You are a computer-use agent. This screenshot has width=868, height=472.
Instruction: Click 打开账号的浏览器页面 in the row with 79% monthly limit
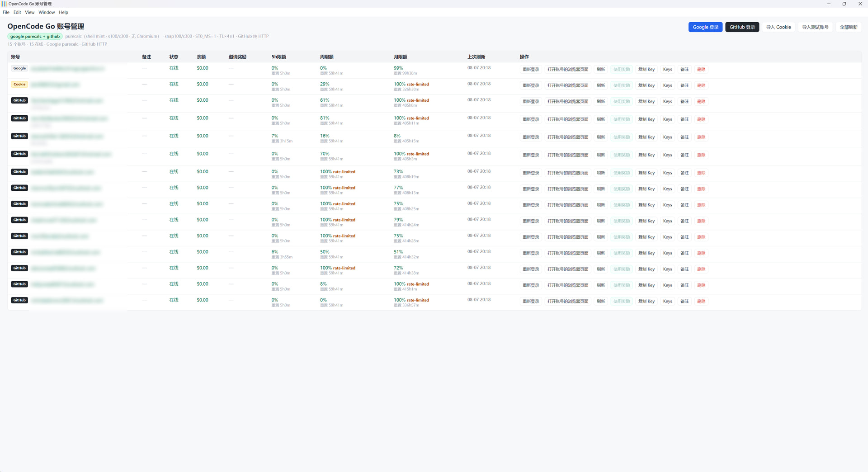pyautogui.click(x=568, y=221)
